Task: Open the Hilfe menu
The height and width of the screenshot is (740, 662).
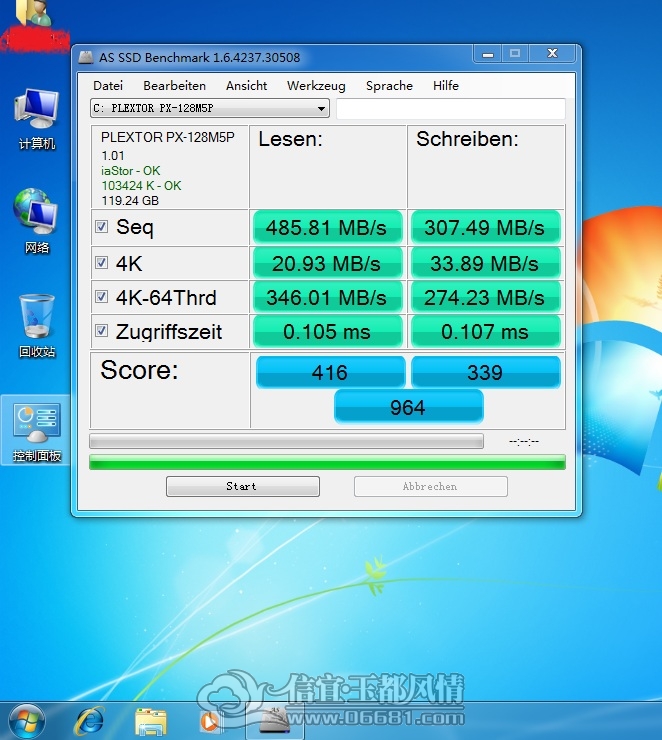Action: click(x=446, y=85)
